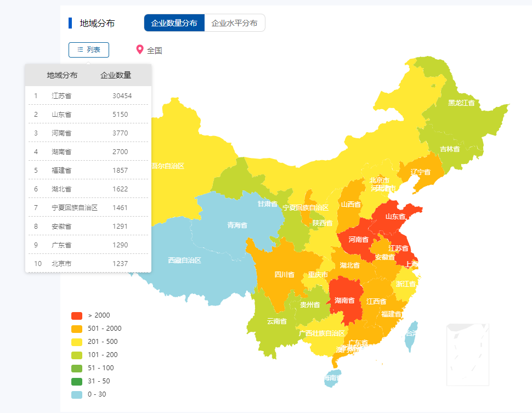Click the pink location pin icon
The image size is (532, 413).
[140, 50]
